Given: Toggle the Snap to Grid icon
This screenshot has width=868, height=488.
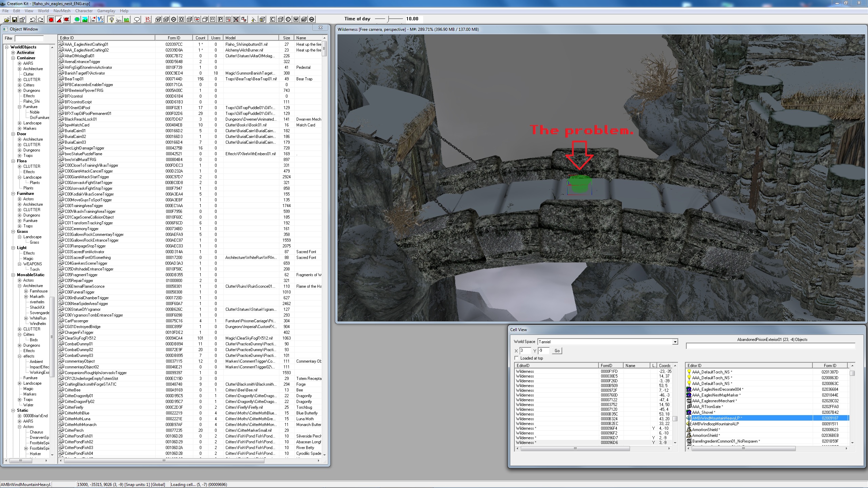Looking at the screenshot, I should tap(51, 19).
